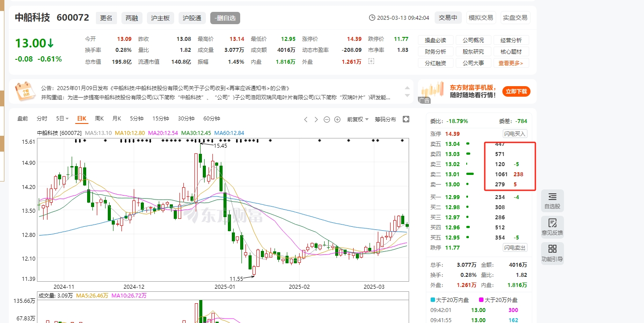Click the green down arrow beside 13.00
The width and height of the screenshot is (644, 323).
[51, 43]
